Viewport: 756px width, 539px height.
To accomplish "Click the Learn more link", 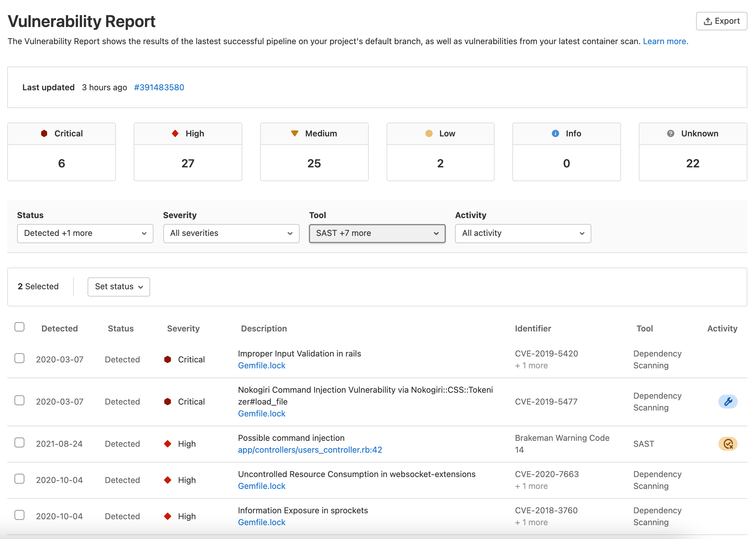I will pyautogui.click(x=665, y=41).
